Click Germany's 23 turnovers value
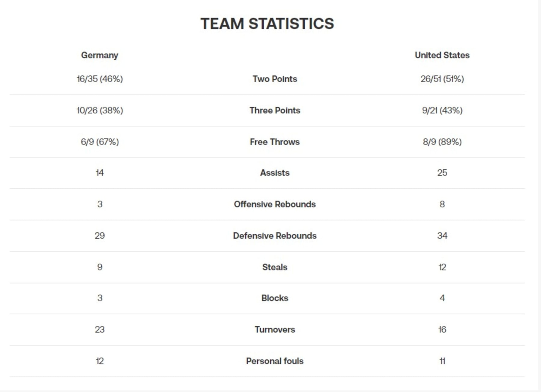 tap(100, 329)
